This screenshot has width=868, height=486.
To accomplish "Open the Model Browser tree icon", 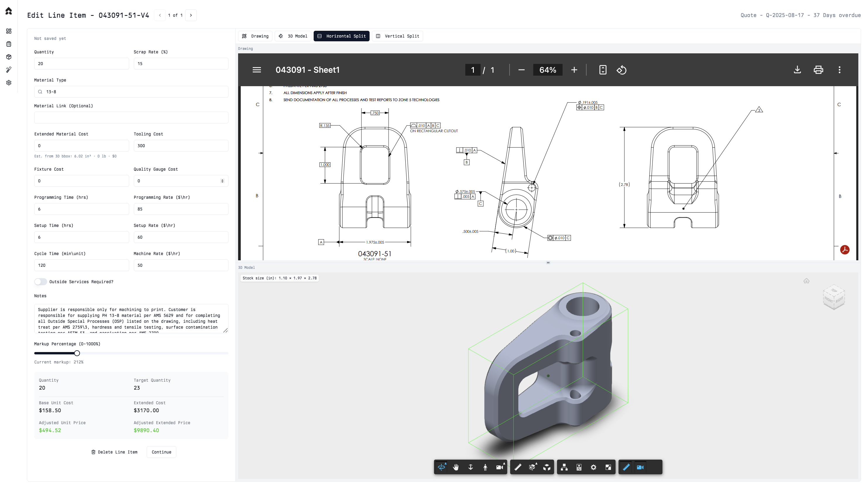I will pyautogui.click(x=564, y=467).
